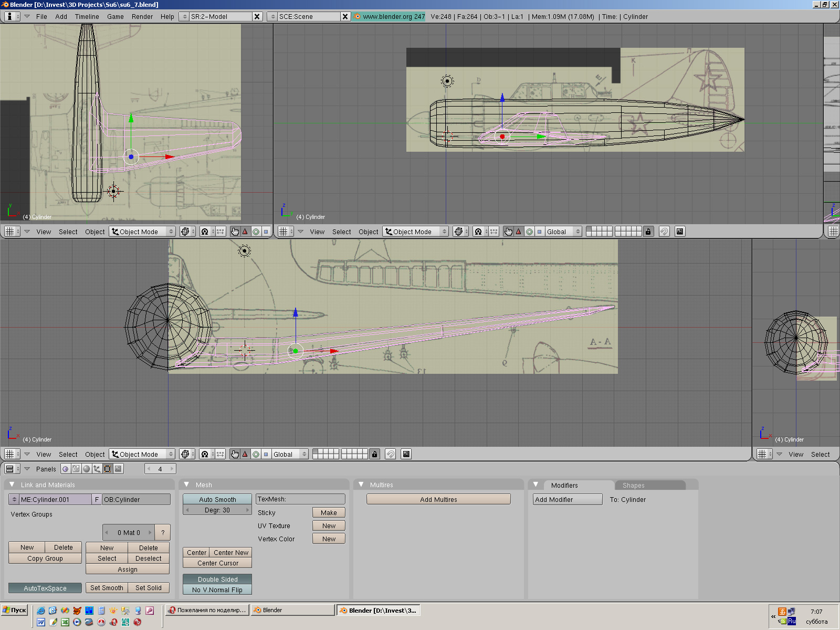Toggle the Double Sided mesh option
Image resolution: width=840 pixels, height=630 pixels.
[217, 579]
